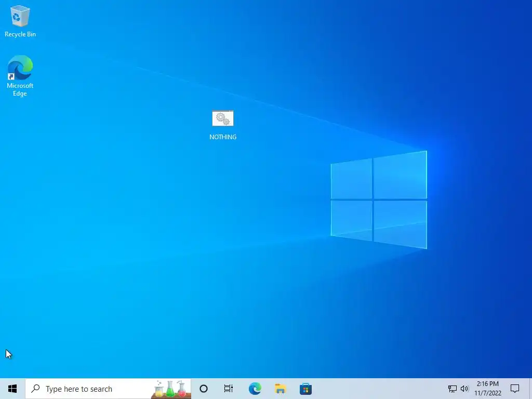Launch Microsoft Edge from the taskbar

coord(255,389)
